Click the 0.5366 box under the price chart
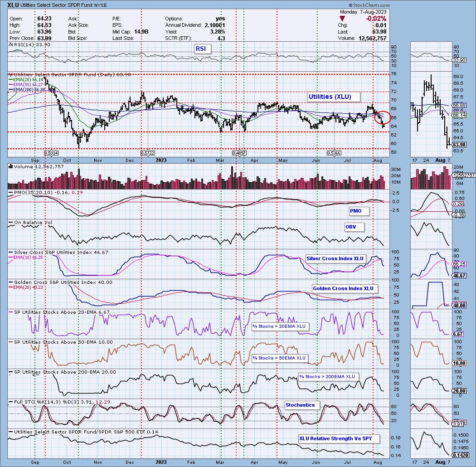Image resolution: width=476 pixels, height=467 pixels. [x=334, y=153]
